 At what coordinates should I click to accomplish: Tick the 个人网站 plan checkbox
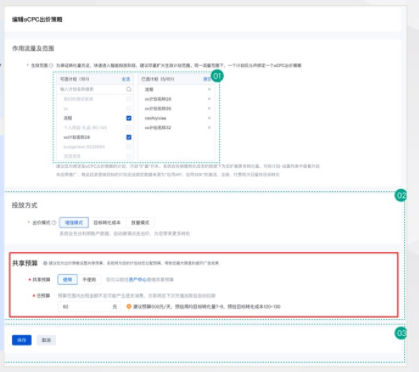pyautogui.click(x=129, y=128)
